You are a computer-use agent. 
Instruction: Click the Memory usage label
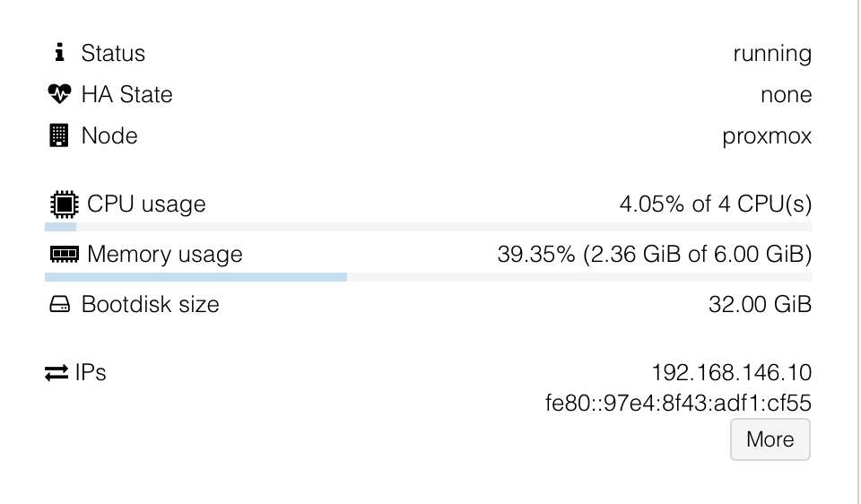tap(165, 254)
